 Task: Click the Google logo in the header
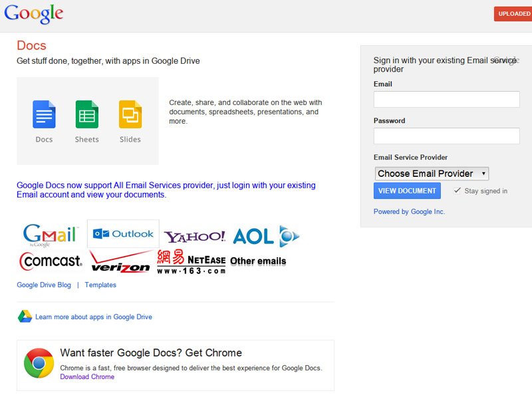coord(34,14)
